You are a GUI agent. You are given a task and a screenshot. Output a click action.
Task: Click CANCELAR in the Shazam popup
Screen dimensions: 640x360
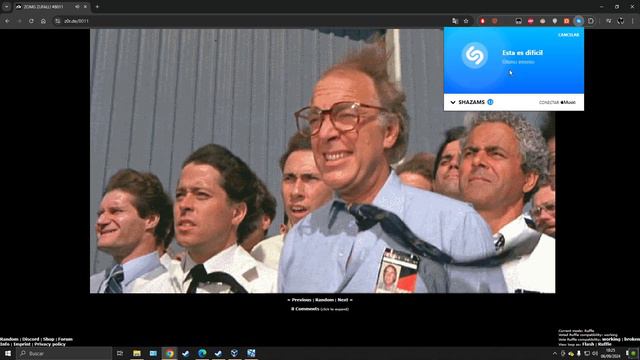(x=568, y=35)
